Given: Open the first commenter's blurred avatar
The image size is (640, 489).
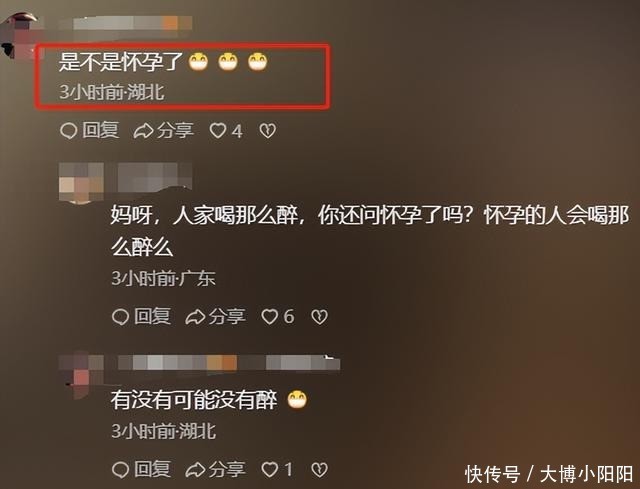Looking at the screenshot, I should (20, 36).
